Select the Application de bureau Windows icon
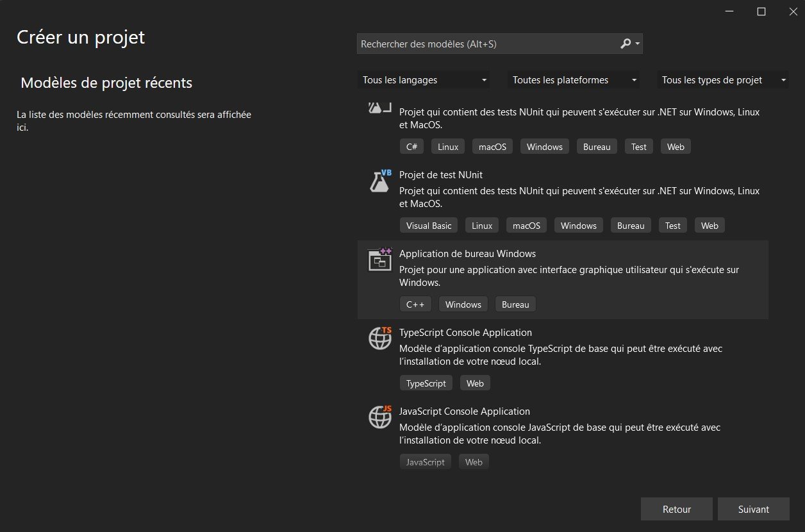805x532 pixels. pos(380,260)
